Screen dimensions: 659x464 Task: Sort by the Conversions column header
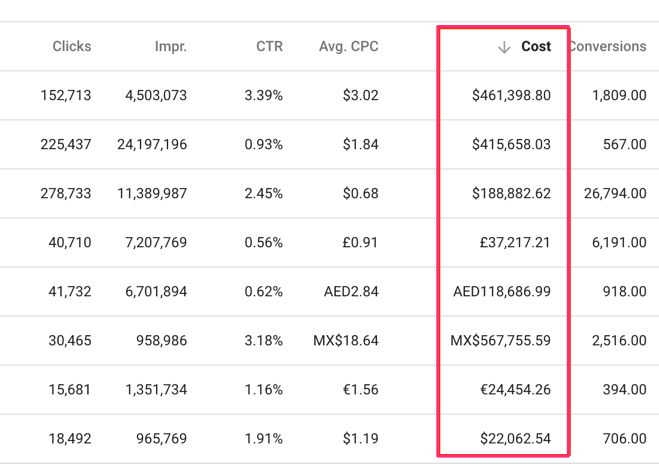(607, 47)
